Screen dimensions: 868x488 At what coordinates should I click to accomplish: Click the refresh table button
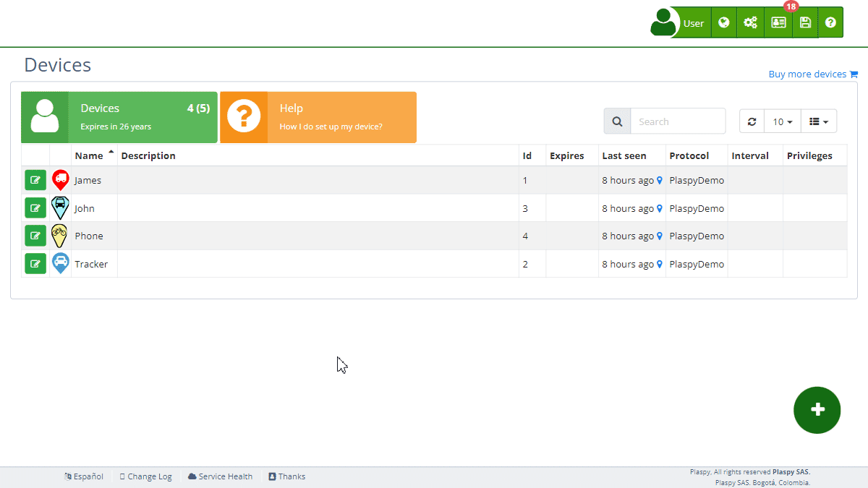752,121
